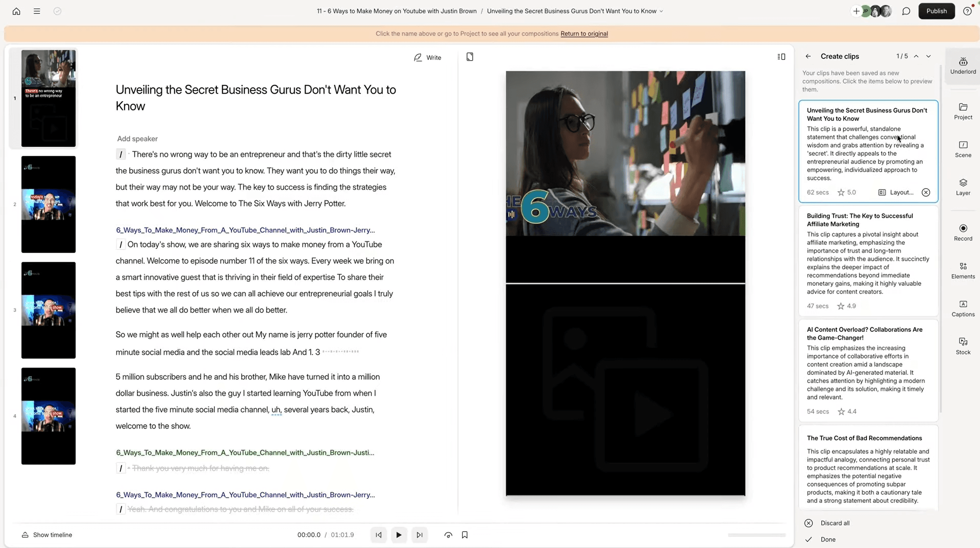Open the Underlord panel

(x=962, y=65)
